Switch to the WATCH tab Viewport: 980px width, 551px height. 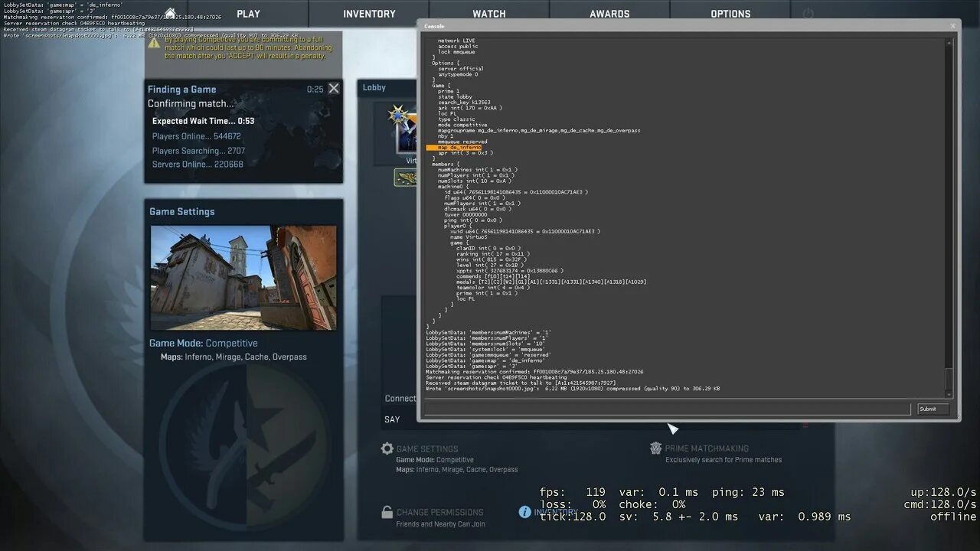(x=488, y=14)
